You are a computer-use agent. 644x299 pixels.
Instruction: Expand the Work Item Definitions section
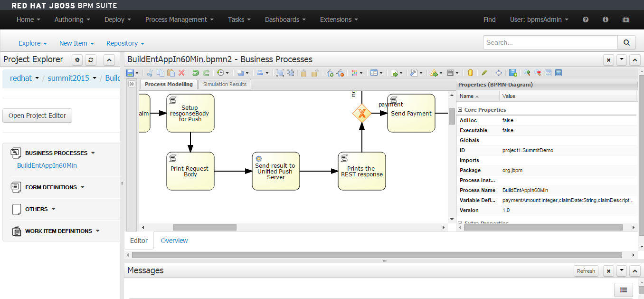coord(98,231)
